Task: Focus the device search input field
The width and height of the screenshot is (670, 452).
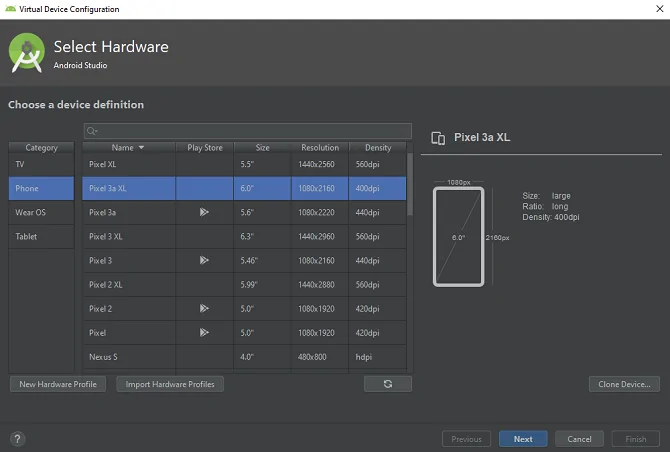Action: coord(250,131)
